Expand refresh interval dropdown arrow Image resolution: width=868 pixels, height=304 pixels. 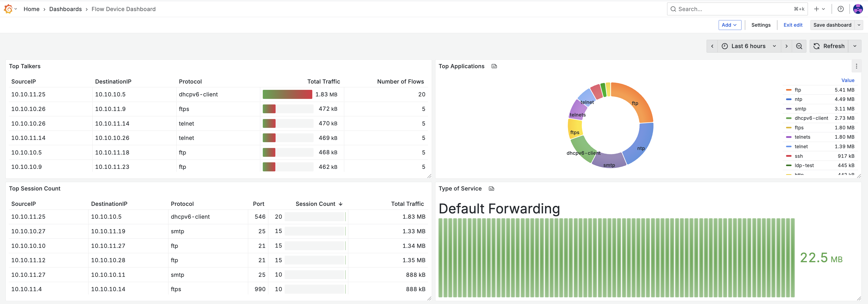click(x=854, y=46)
